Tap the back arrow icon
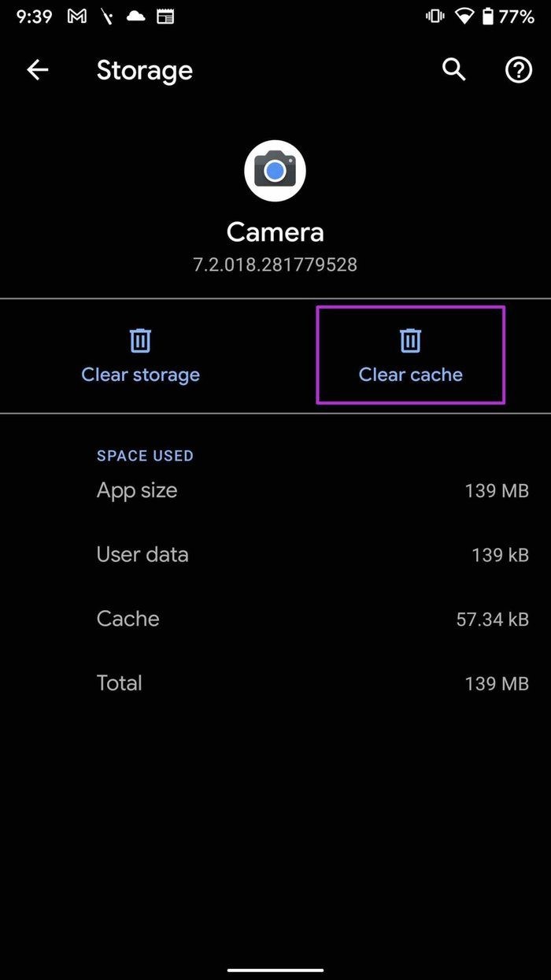551x980 pixels. 38,71
